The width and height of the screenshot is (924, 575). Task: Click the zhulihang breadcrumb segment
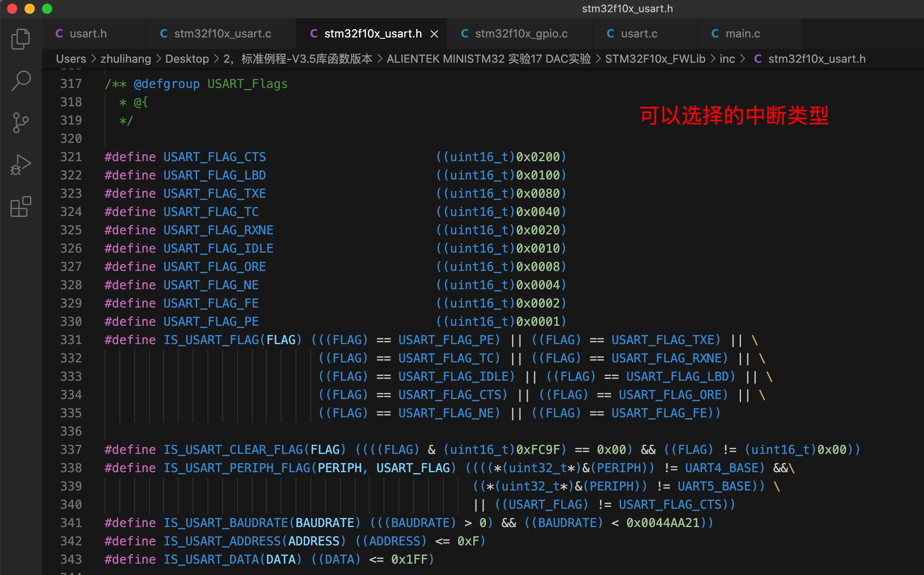[126, 59]
